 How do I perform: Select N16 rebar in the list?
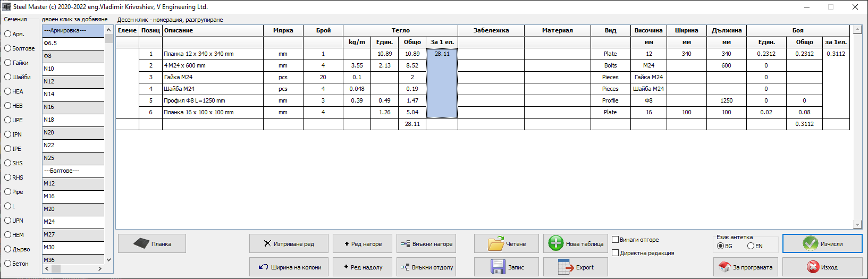[73, 107]
